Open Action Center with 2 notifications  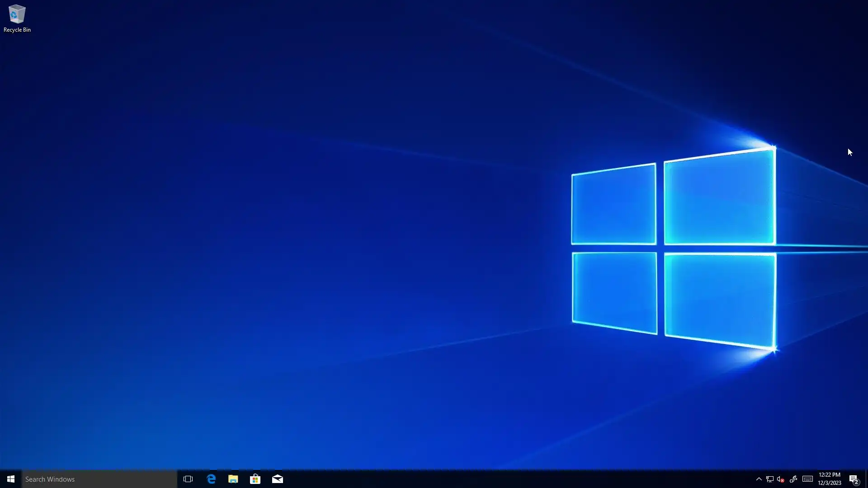854,479
